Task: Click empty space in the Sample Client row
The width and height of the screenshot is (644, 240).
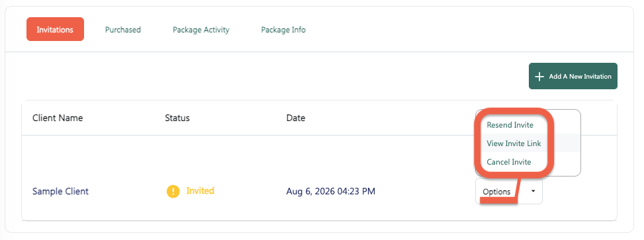Action: click(x=423, y=191)
